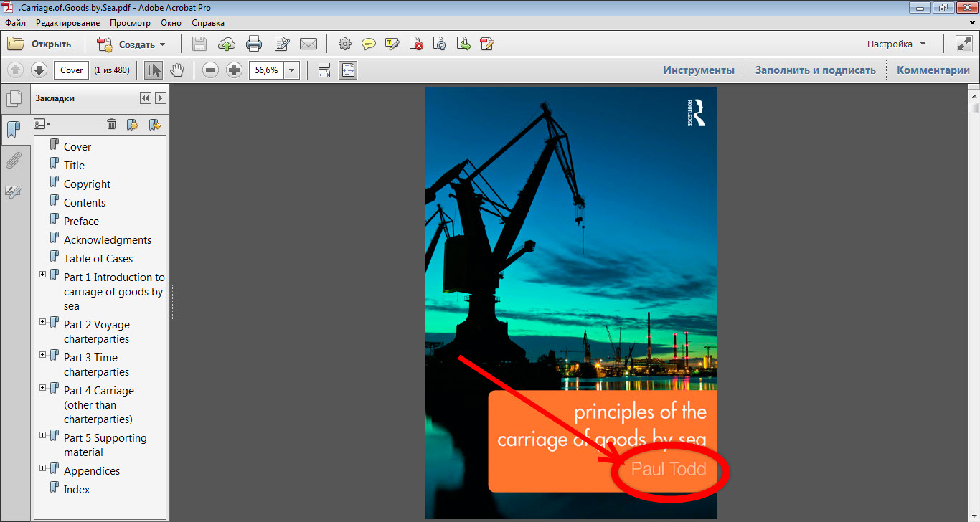Click the Комментарии pane button
980x522 pixels.
pyautogui.click(x=933, y=70)
